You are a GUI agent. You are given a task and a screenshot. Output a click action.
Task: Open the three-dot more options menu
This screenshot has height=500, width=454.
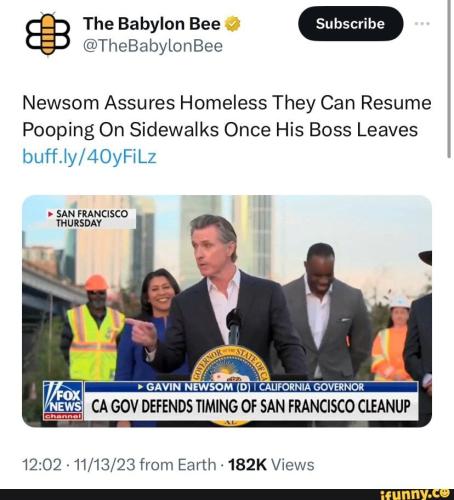pos(422,24)
